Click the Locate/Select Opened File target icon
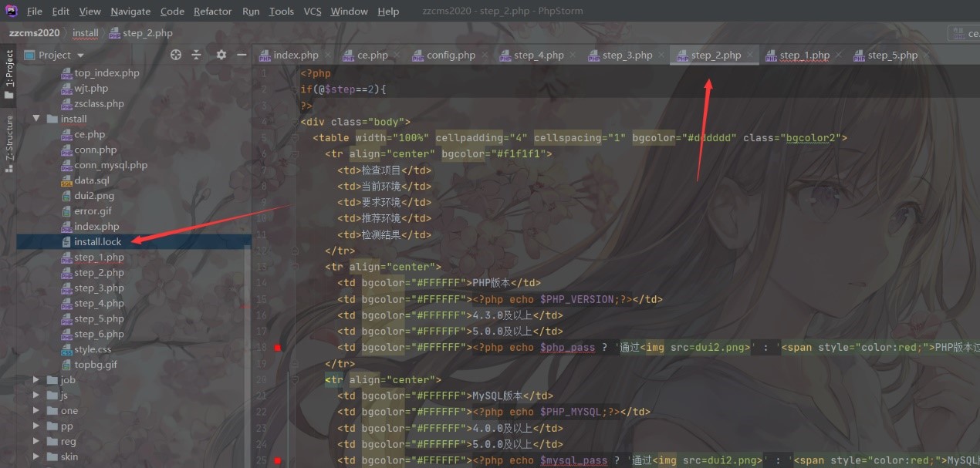This screenshot has width=980, height=468. point(176,55)
